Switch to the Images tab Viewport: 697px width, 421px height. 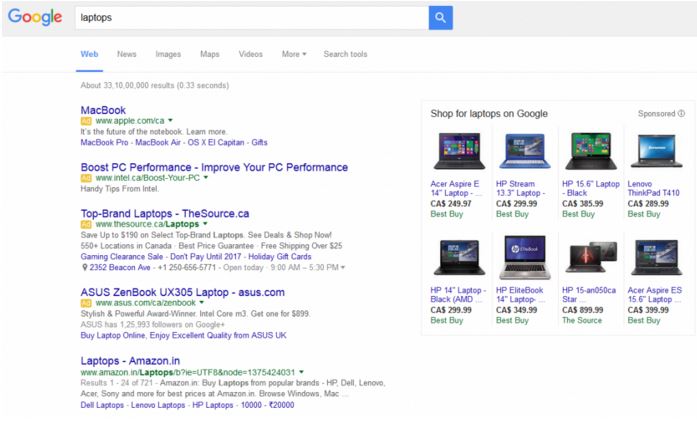[x=168, y=54]
